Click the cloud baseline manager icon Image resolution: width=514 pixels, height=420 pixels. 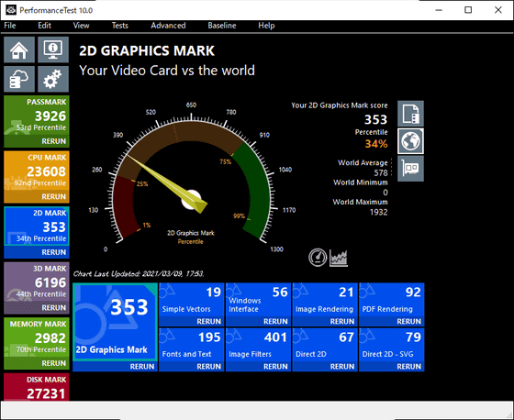tap(19, 79)
